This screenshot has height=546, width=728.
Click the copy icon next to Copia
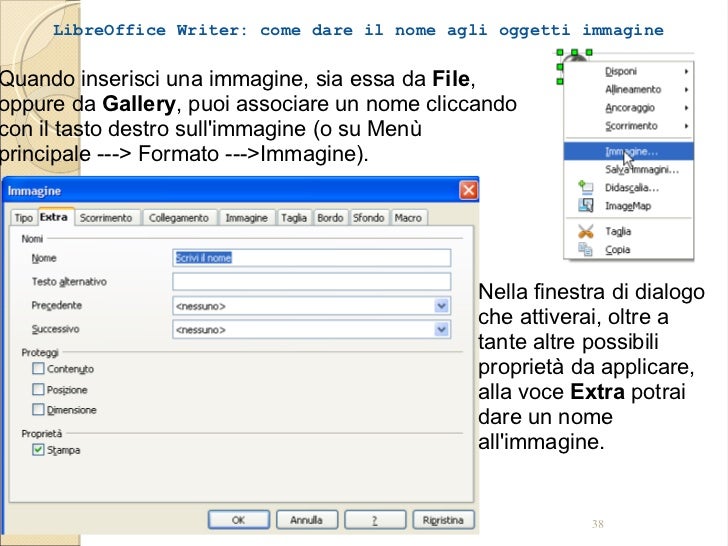(x=585, y=249)
